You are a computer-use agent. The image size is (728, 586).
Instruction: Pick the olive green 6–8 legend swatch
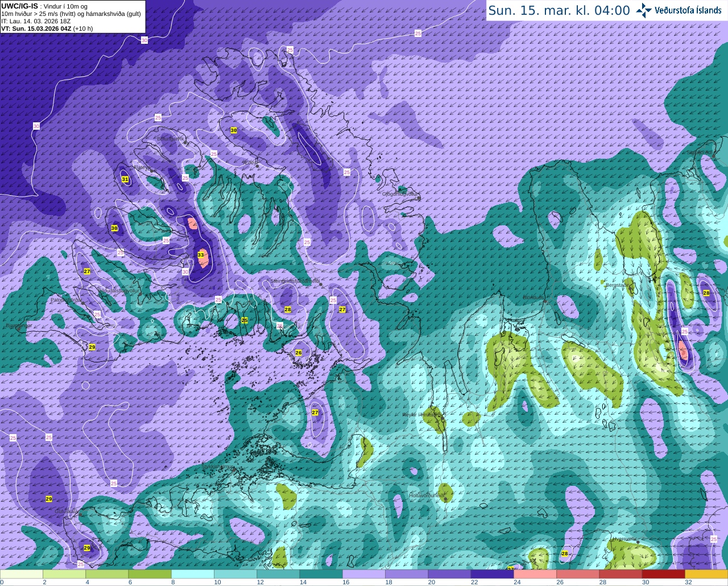coord(150,574)
